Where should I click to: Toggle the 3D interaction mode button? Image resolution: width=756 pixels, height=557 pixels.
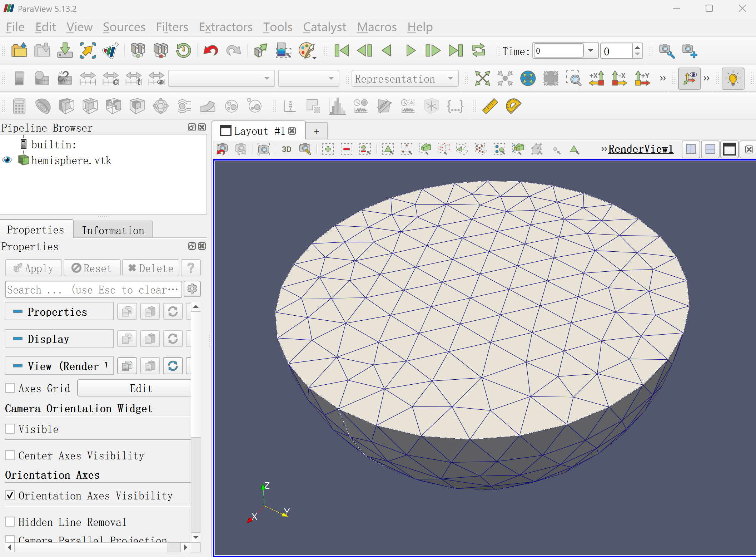[287, 149]
